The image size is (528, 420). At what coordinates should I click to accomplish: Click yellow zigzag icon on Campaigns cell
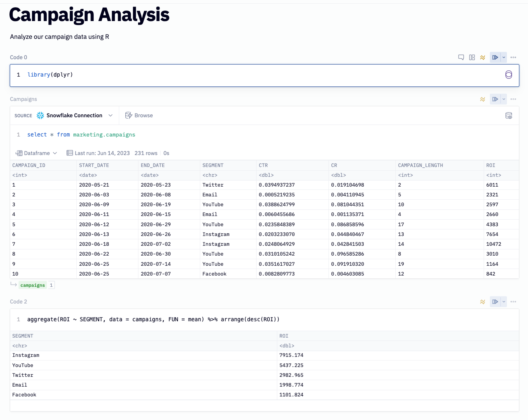[482, 99]
